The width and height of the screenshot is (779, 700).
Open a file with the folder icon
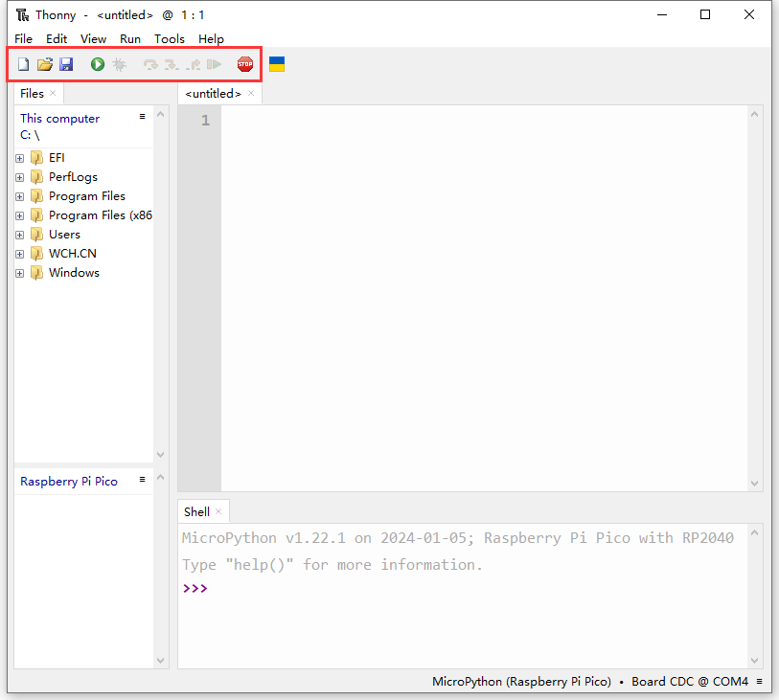pyautogui.click(x=45, y=64)
